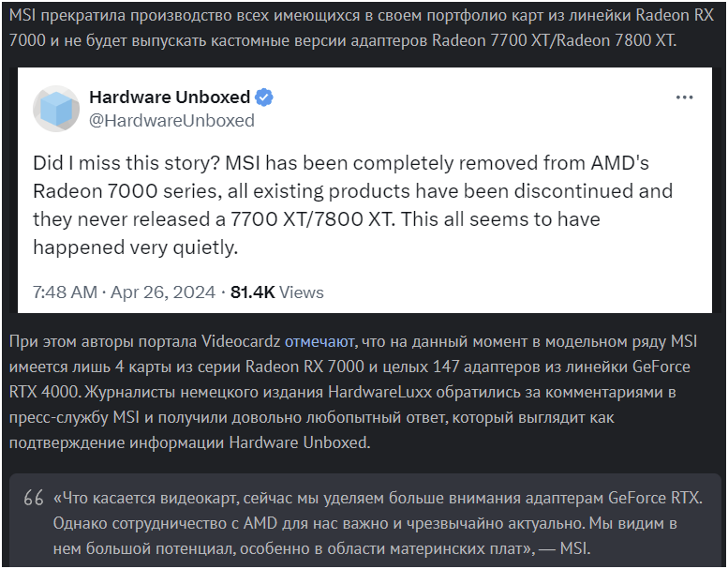Click the Hardware Unboxed profile avatar
The height and width of the screenshot is (569, 728).
tap(55, 109)
